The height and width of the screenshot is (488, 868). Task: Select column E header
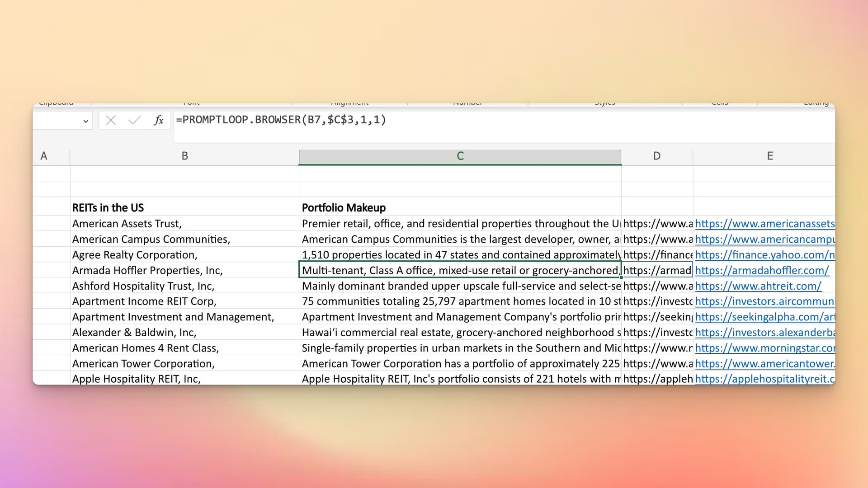[x=770, y=156]
